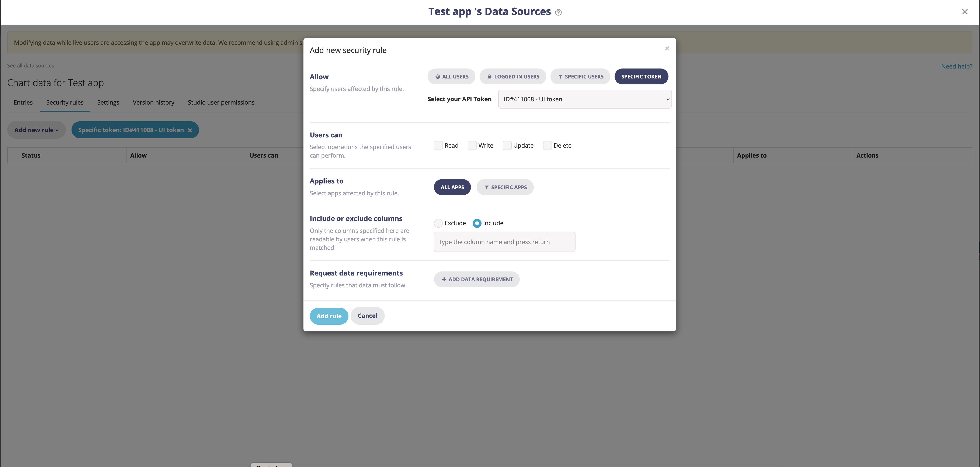The height and width of the screenshot is (467, 980).
Task: Click the help question mark icon beside the title
Action: click(558, 12)
